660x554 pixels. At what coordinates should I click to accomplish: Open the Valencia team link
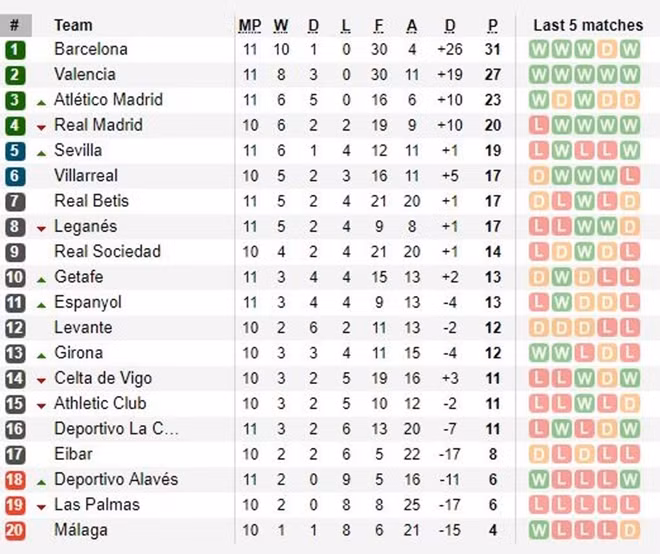[x=85, y=75]
